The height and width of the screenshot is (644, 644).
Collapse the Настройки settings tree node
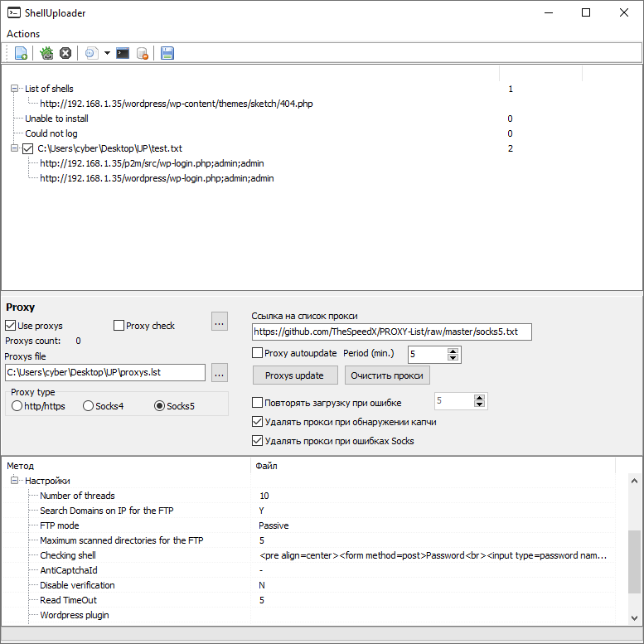coord(14,481)
